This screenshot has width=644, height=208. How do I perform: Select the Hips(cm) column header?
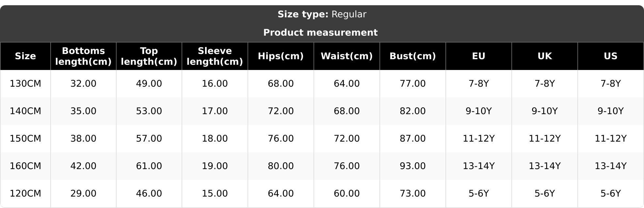(x=281, y=56)
